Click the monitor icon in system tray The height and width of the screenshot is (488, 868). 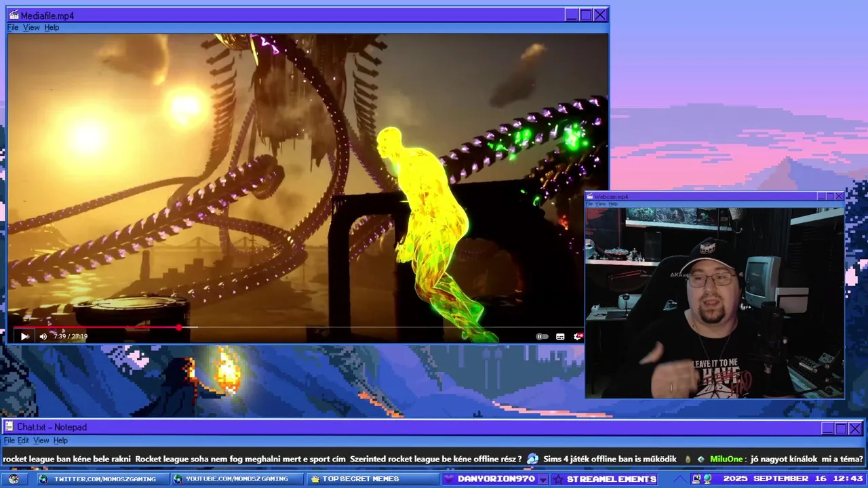coord(696,479)
